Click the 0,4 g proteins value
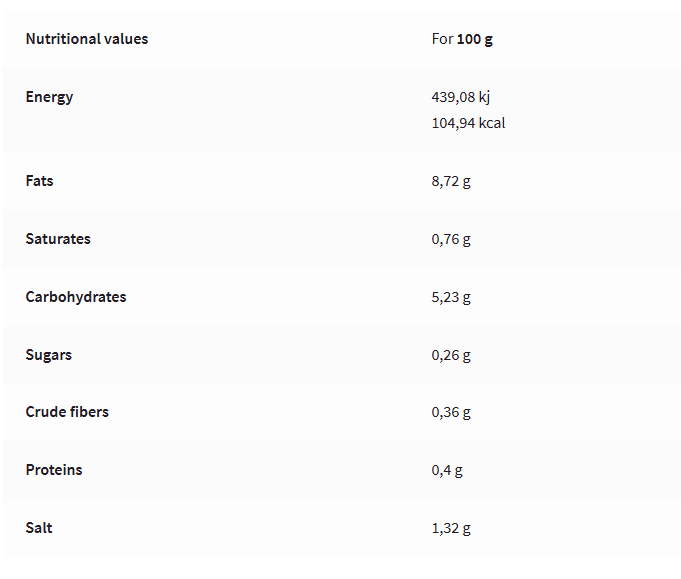Image resolution: width=681 pixels, height=579 pixels. (x=447, y=470)
